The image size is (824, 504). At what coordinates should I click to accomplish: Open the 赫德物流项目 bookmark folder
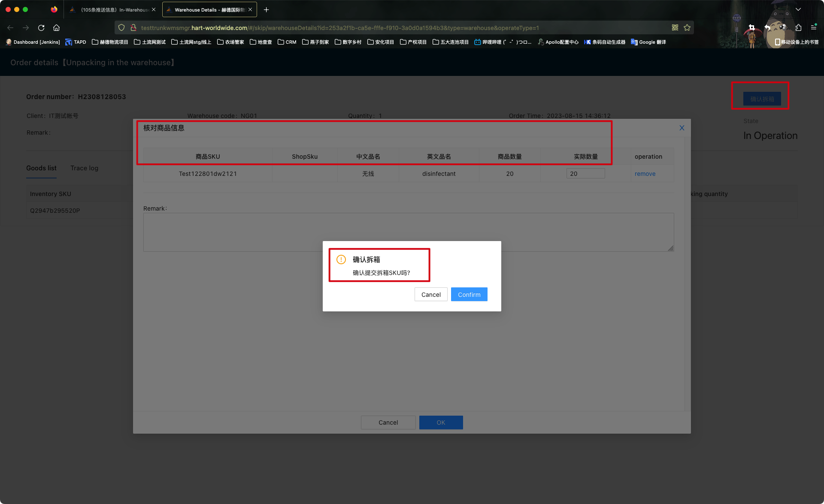[110, 42]
